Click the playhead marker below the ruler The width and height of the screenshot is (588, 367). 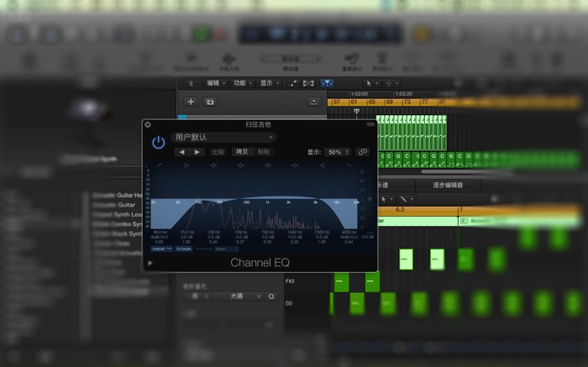coord(357,111)
